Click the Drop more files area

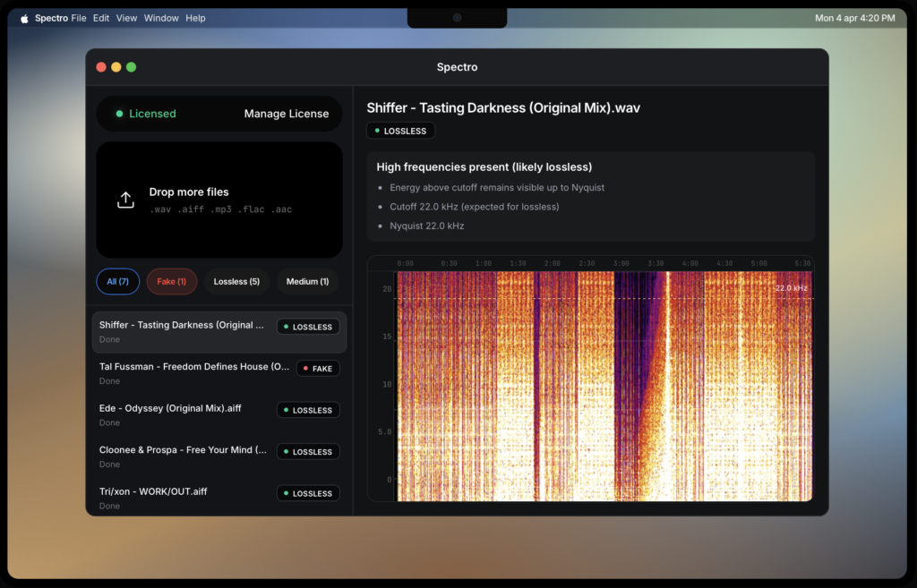[219, 200]
